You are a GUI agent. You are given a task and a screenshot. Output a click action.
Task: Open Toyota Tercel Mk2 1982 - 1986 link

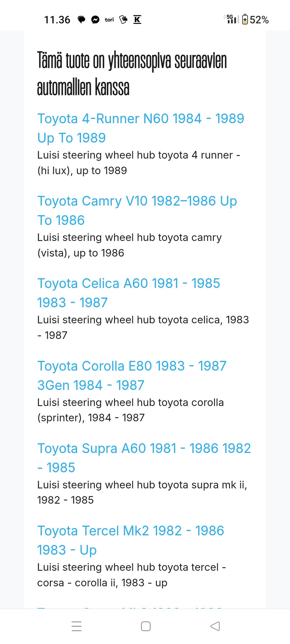pos(130,540)
